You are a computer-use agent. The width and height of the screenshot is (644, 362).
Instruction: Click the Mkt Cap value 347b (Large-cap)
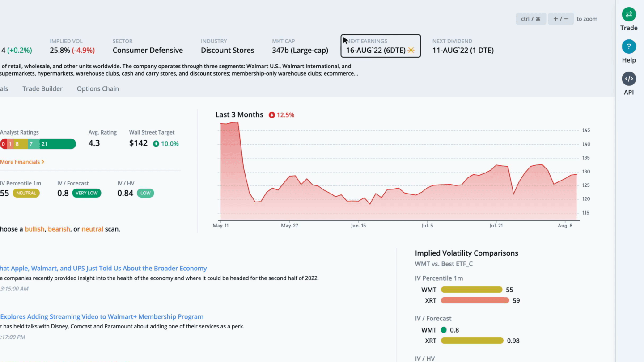coord(300,50)
